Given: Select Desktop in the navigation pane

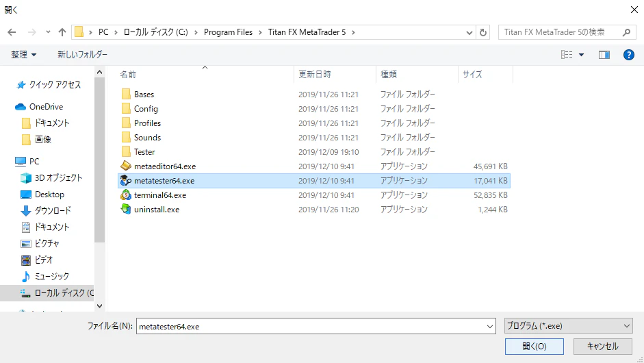Looking at the screenshot, I should pos(49,195).
